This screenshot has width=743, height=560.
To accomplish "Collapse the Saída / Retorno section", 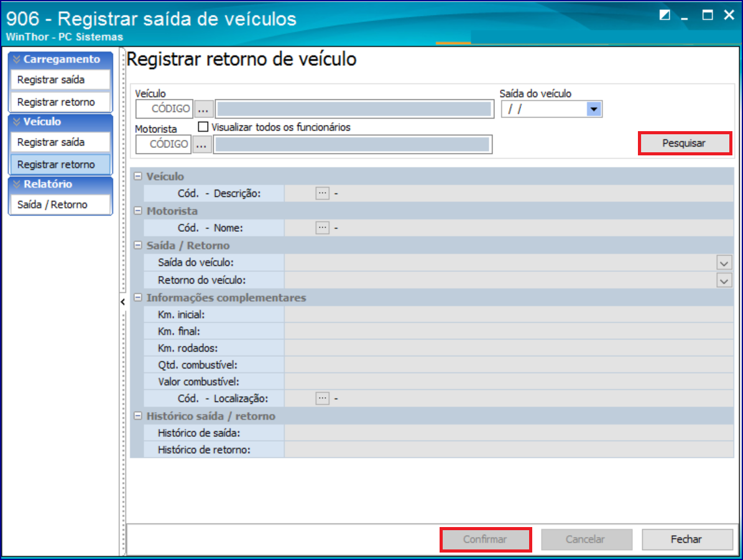I will (138, 246).
